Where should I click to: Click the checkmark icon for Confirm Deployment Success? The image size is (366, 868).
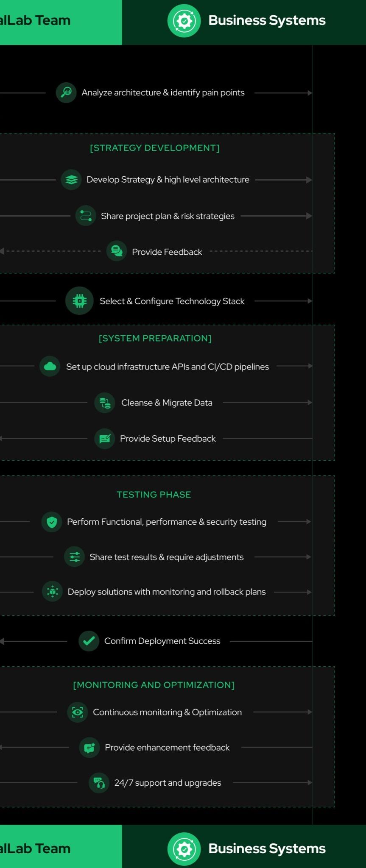click(89, 641)
